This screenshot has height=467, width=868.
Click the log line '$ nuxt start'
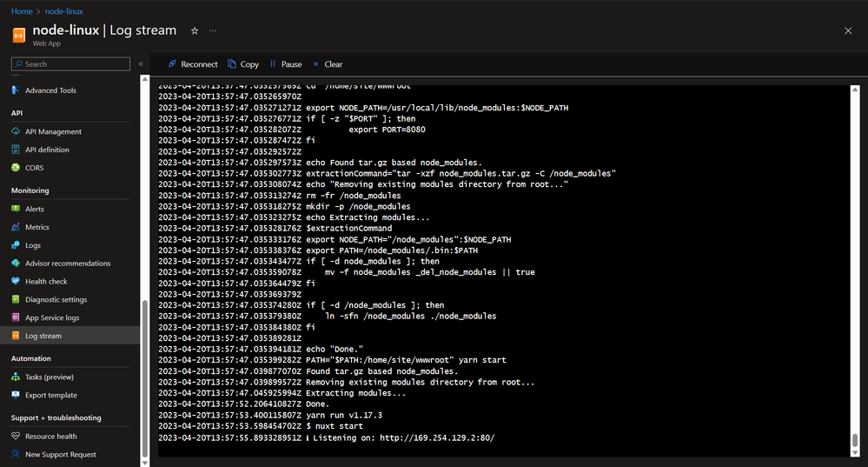pyautogui.click(x=261, y=426)
